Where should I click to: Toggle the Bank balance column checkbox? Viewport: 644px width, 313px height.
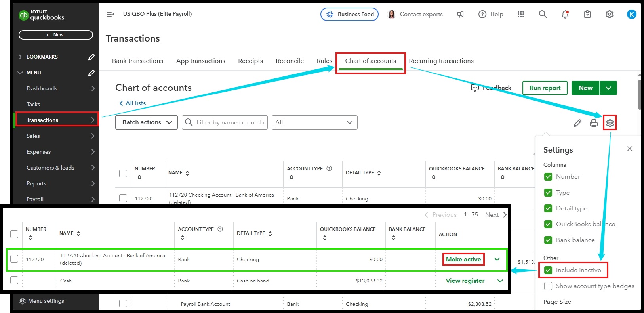point(548,240)
